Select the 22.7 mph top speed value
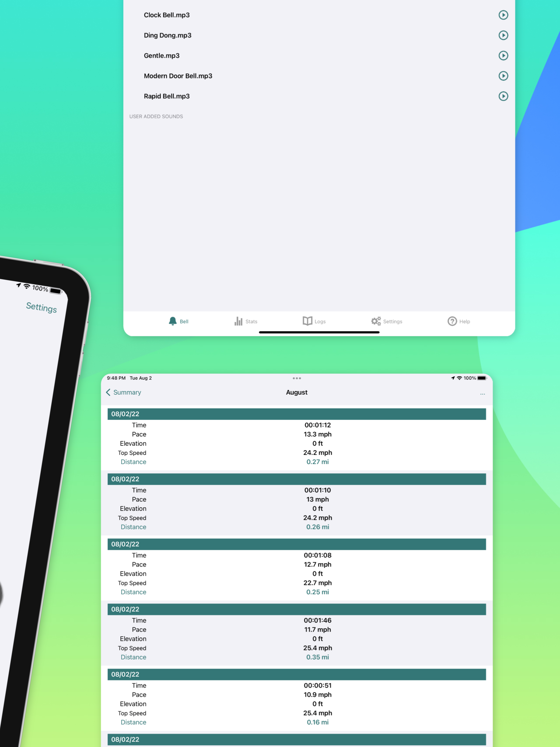 317,583
